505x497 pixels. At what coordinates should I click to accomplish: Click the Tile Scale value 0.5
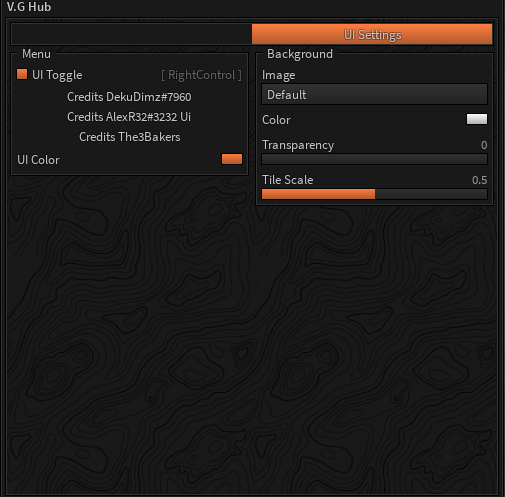[x=480, y=180]
